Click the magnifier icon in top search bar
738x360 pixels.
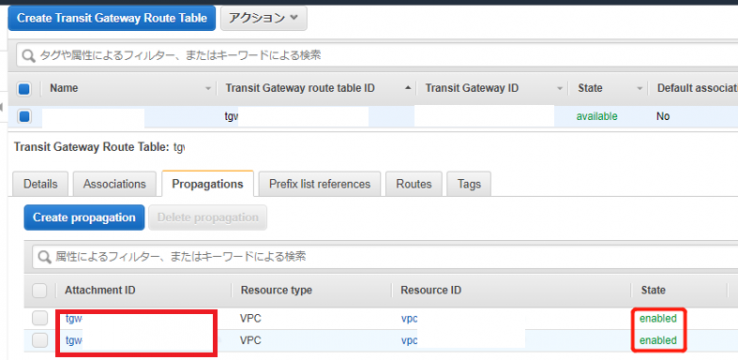coord(29,56)
